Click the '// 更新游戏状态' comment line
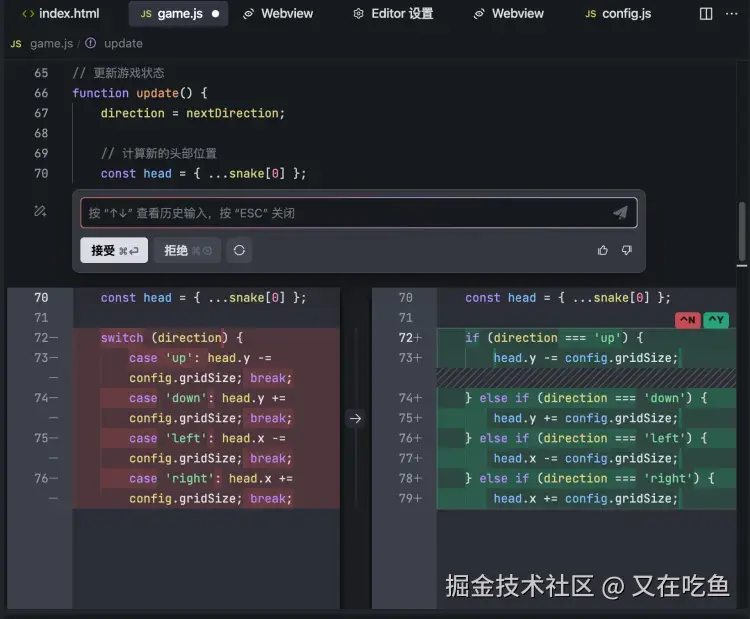The width and height of the screenshot is (750, 619). (x=118, y=73)
